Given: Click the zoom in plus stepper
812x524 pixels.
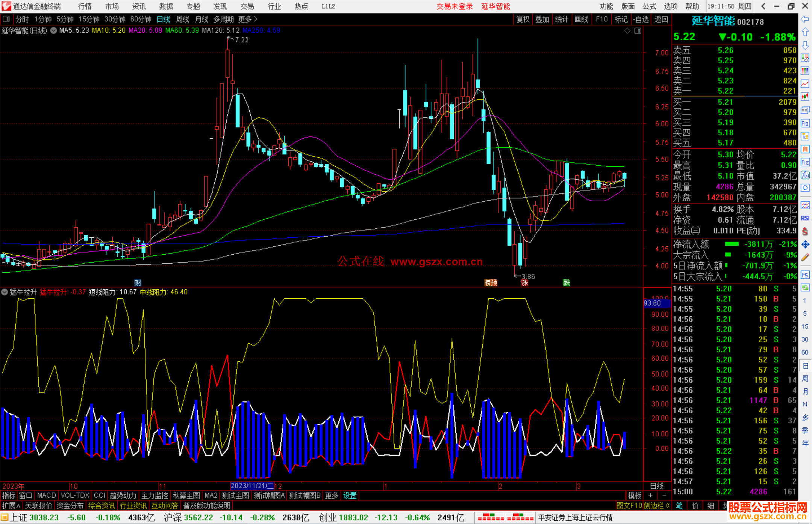Looking at the screenshot, I should pyautogui.click(x=651, y=495).
